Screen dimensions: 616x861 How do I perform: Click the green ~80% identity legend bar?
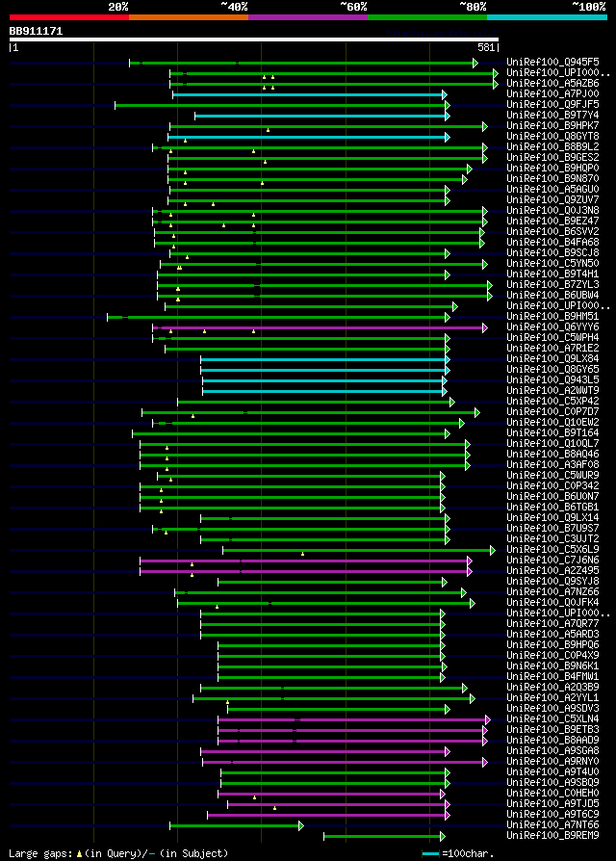(x=427, y=17)
